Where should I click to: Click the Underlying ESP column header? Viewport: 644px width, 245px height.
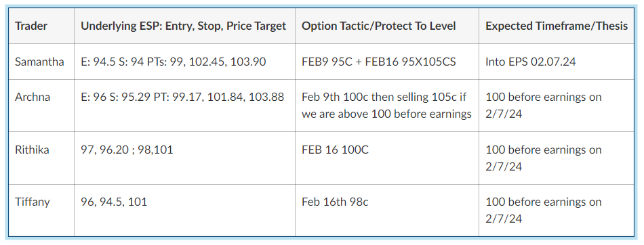pyautogui.click(x=184, y=26)
